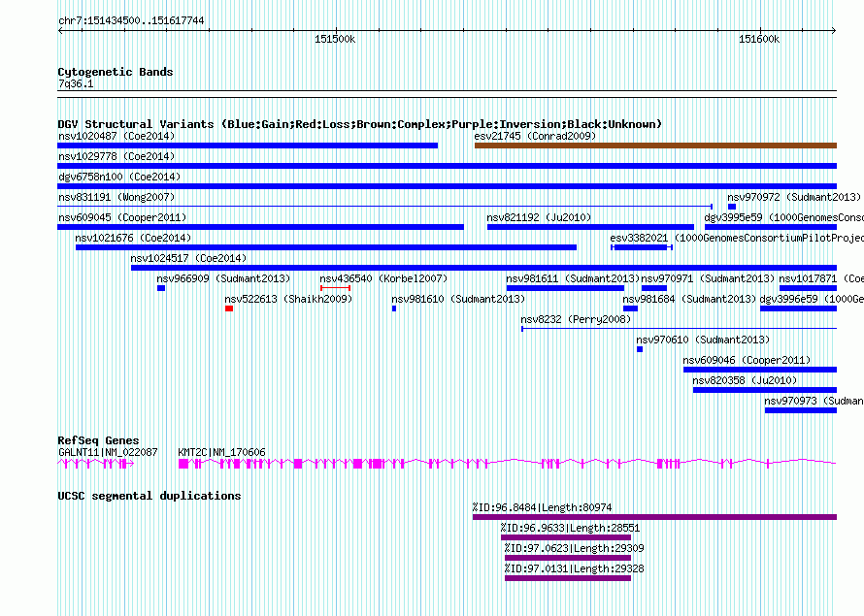Click the nsv8232 (Perry2008) label text
This screenshot has height=616, width=864.
(576, 319)
